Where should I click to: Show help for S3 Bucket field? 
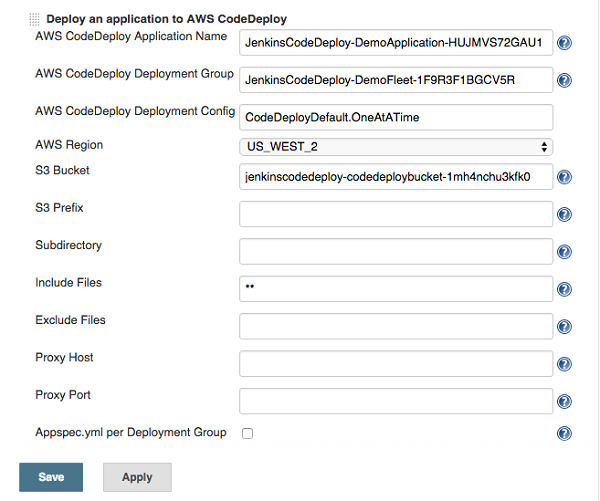pos(564,178)
